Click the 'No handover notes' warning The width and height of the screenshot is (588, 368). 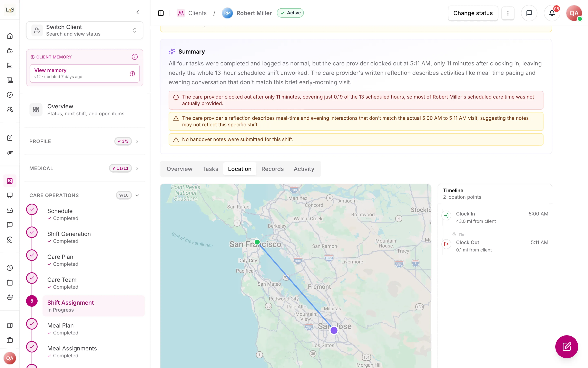(x=356, y=139)
